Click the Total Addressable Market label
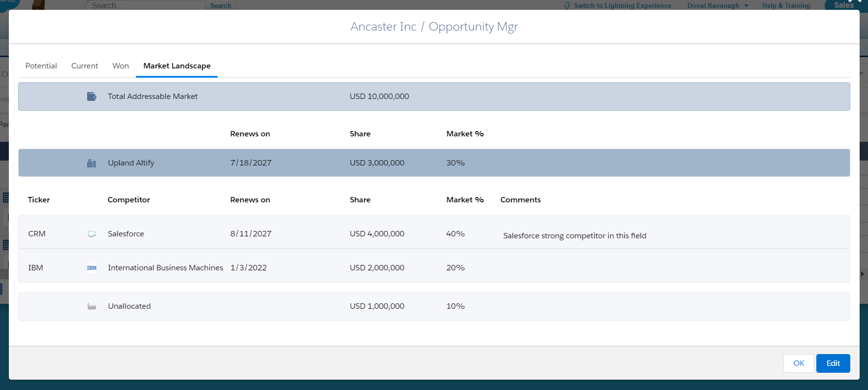The image size is (868, 390). click(153, 97)
